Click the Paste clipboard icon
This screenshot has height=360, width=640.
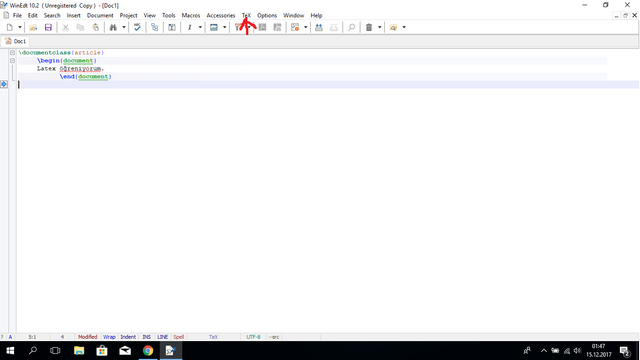click(96, 27)
